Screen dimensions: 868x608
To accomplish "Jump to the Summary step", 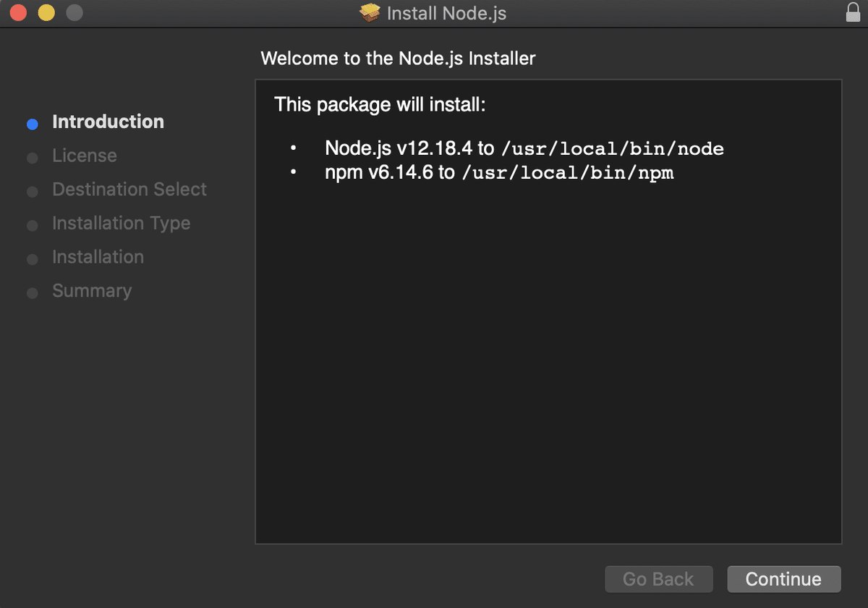I will point(92,291).
